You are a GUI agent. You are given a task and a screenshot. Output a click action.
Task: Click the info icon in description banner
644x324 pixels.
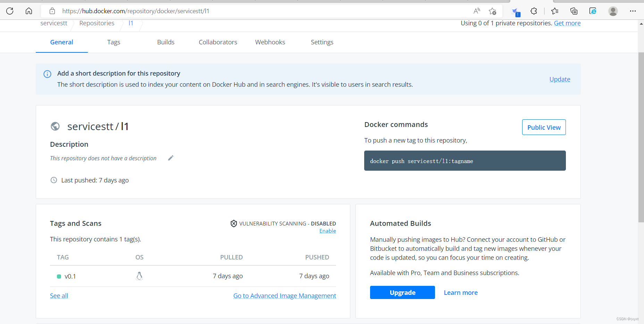click(47, 74)
